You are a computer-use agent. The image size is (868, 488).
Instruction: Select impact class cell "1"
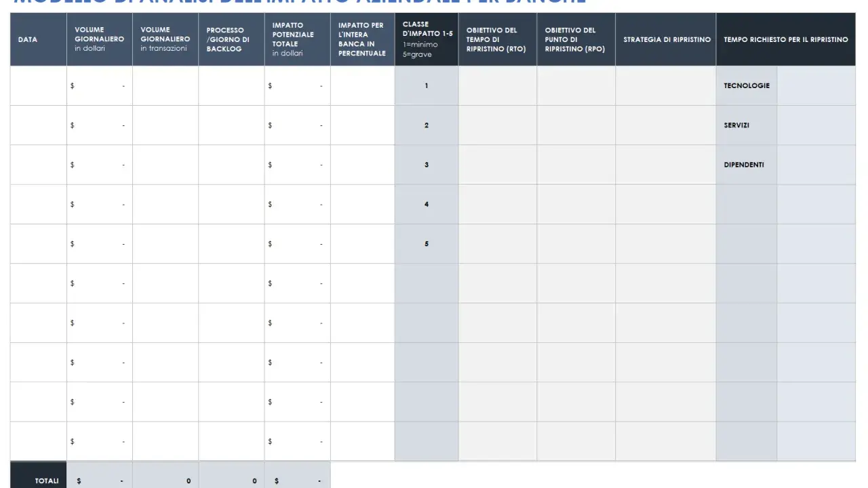427,86
